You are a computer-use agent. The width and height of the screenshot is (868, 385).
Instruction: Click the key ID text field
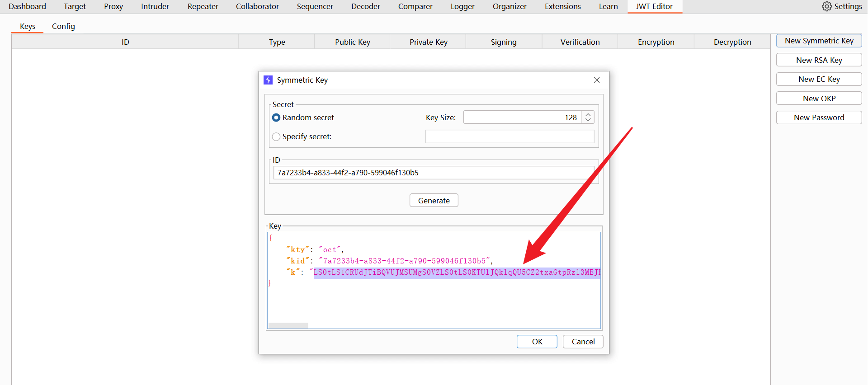pos(433,173)
